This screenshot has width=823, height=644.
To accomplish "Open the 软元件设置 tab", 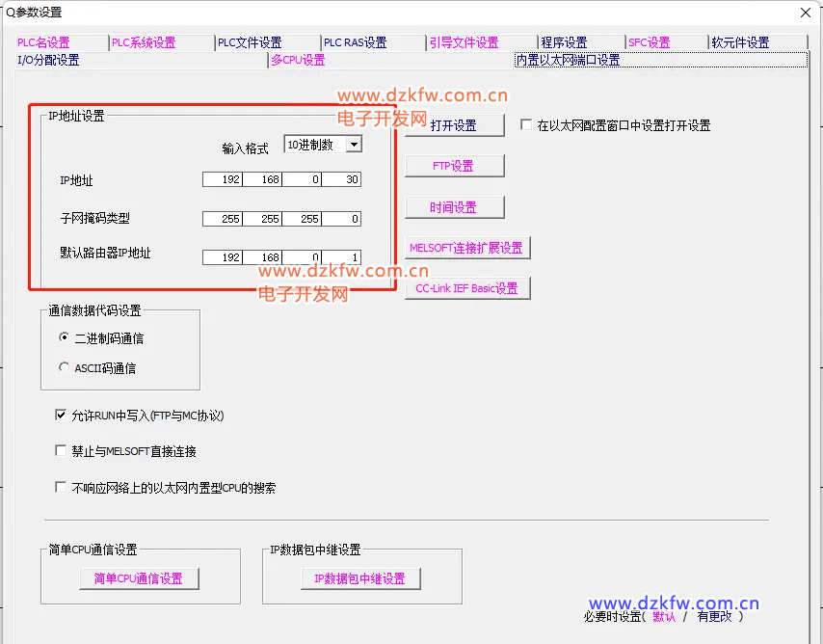I will tap(740, 42).
